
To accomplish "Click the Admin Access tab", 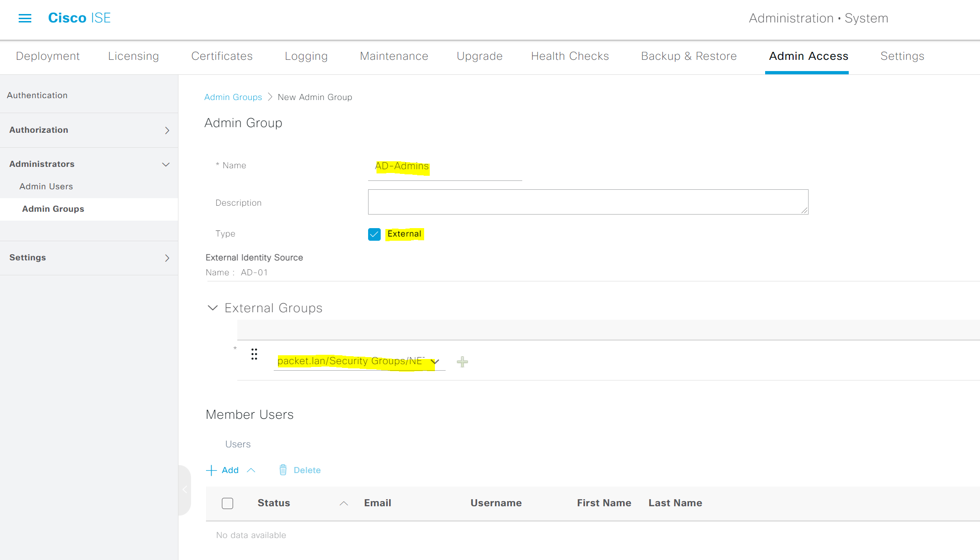I will pyautogui.click(x=809, y=56).
